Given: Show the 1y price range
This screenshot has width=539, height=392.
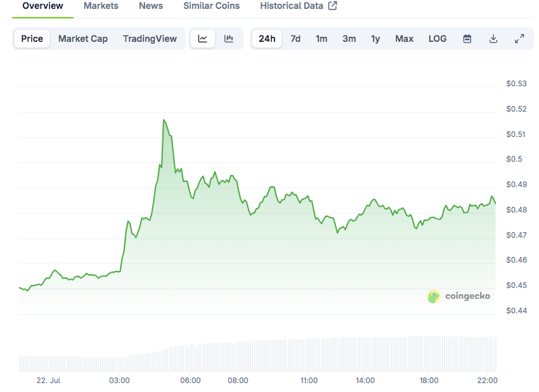Looking at the screenshot, I should tap(375, 39).
